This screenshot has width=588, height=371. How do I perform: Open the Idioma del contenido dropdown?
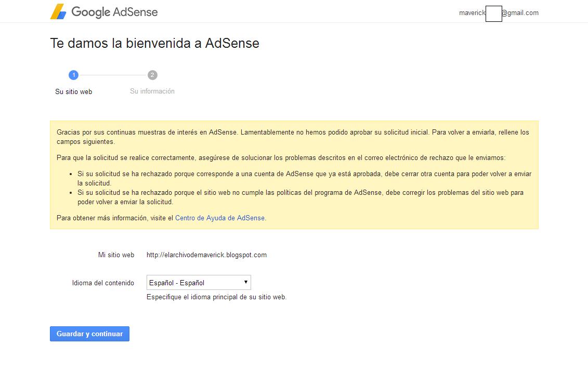pos(199,283)
